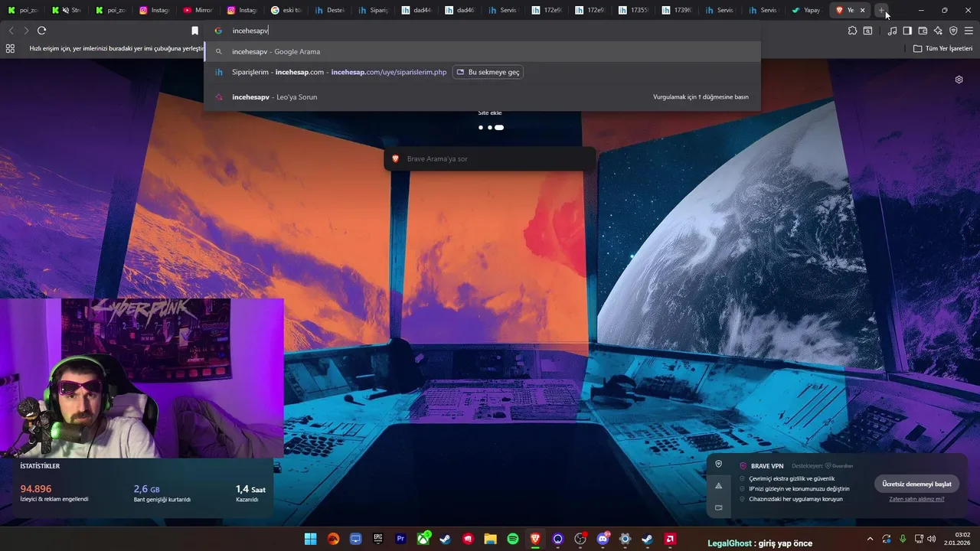980x551 pixels.
Task: Select the second carousel dot under Site ekle
Action: 490,128
